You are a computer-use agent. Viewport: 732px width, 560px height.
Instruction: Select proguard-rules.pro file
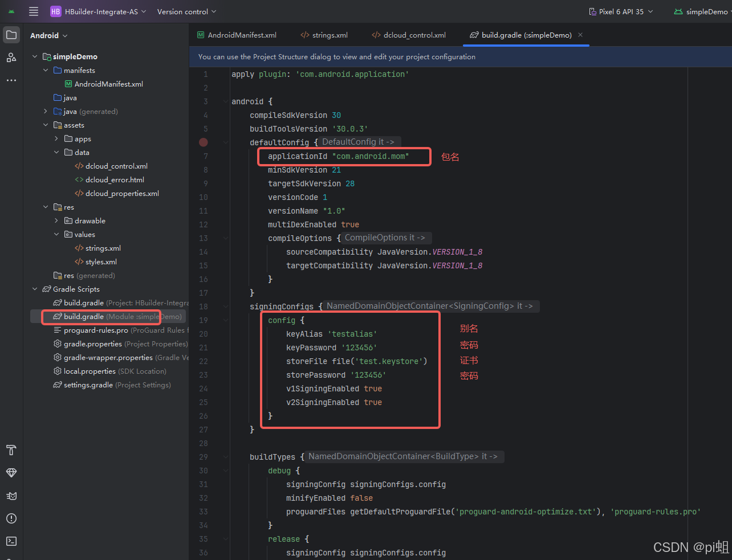coord(121,330)
